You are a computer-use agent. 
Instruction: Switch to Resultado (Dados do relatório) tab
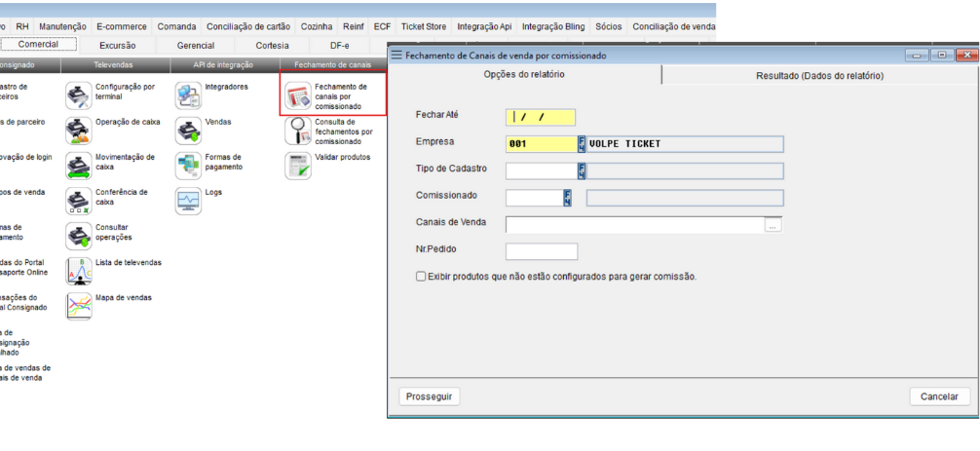[819, 75]
